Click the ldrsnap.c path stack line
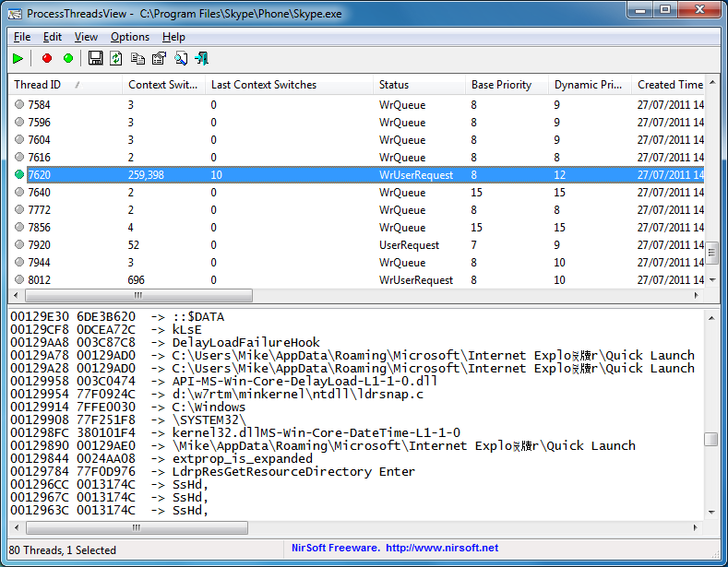 (x=217, y=394)
